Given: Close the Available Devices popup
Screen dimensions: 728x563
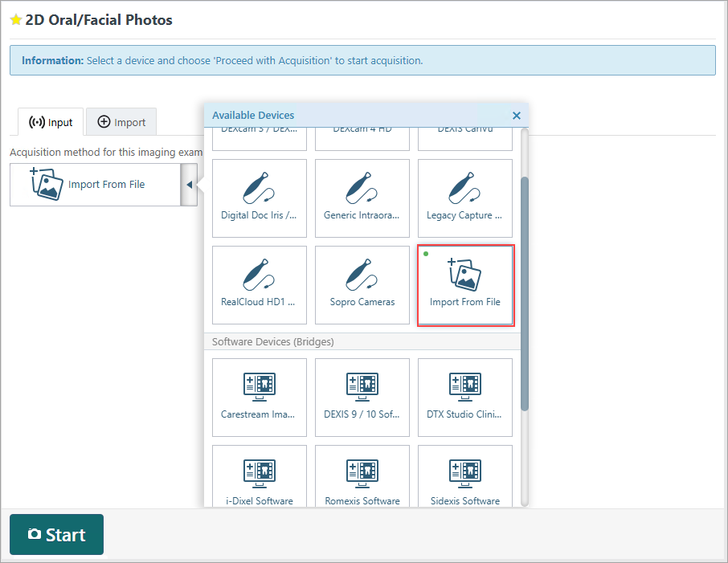Looking at the screenshot, I should (517, 116).
